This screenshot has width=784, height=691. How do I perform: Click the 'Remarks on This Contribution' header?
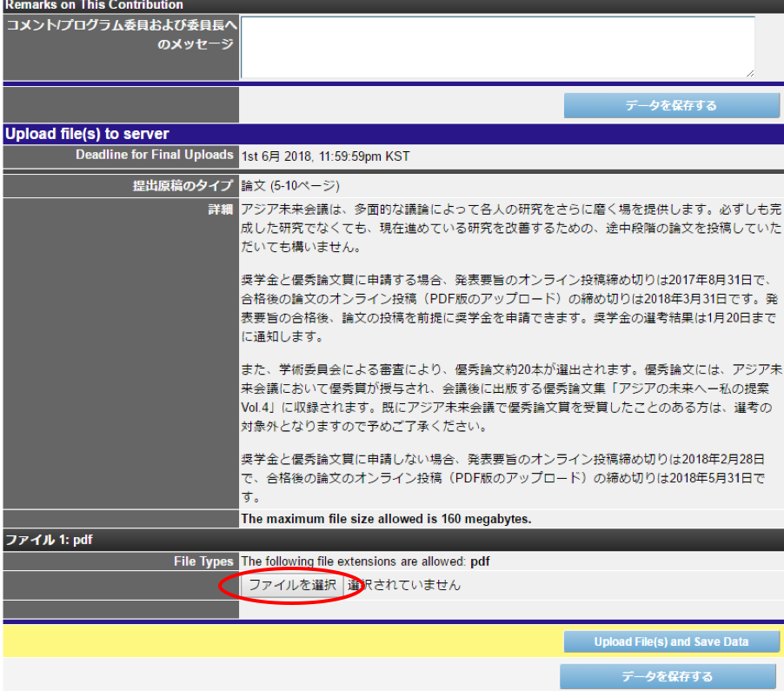[94, 5]
